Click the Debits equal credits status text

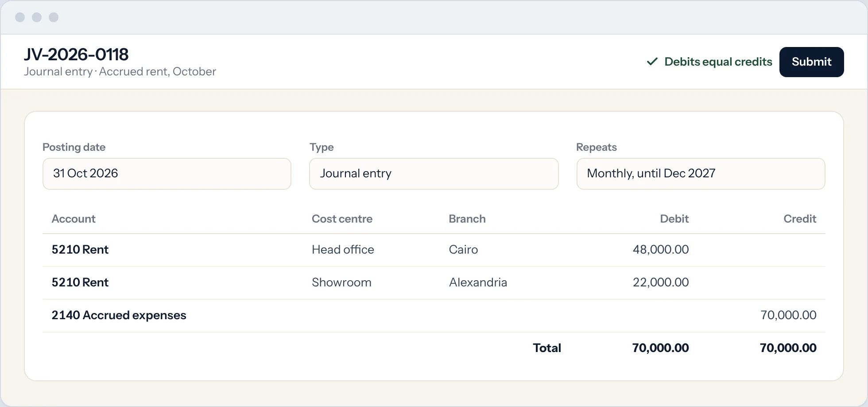click(718, 62)
